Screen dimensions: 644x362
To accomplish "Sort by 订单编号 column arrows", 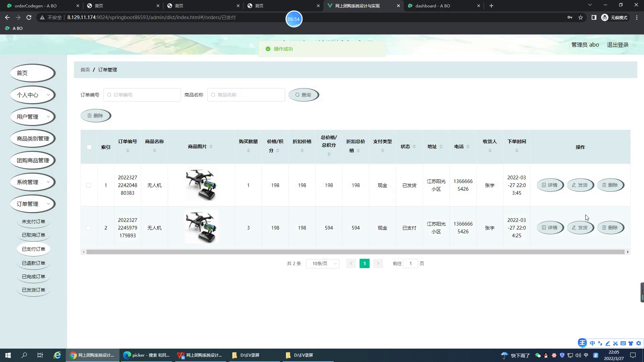I will [127, 151].
